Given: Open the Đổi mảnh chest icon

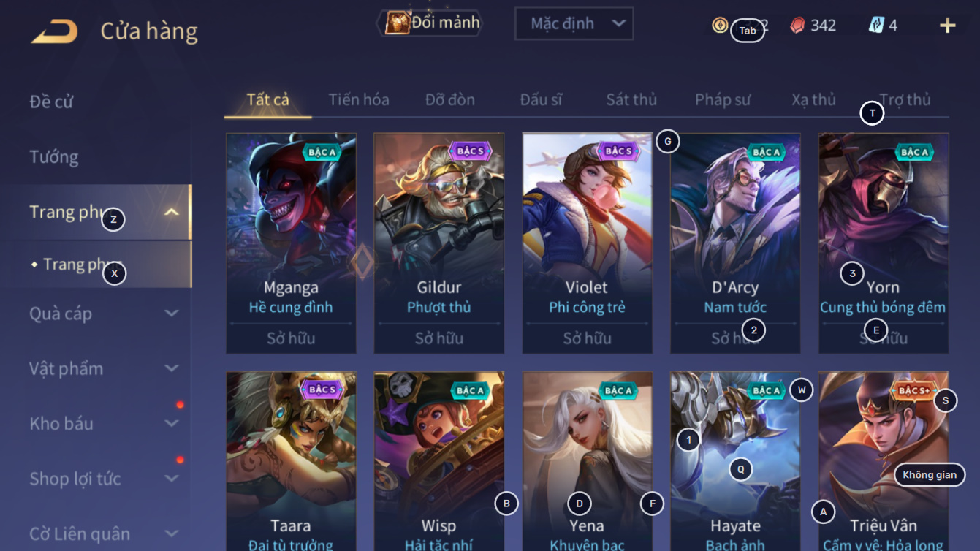Looking at the screenshot, I should point(397,23).
